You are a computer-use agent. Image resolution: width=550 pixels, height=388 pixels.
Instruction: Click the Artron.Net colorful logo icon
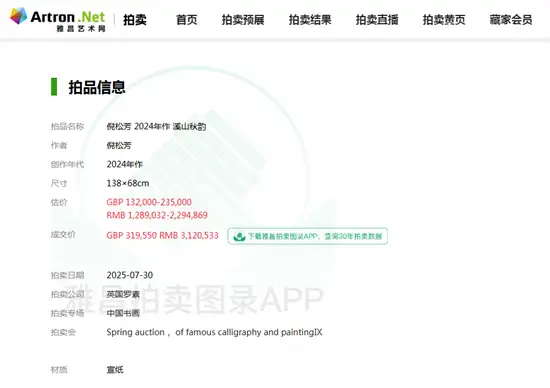point(18,16)
